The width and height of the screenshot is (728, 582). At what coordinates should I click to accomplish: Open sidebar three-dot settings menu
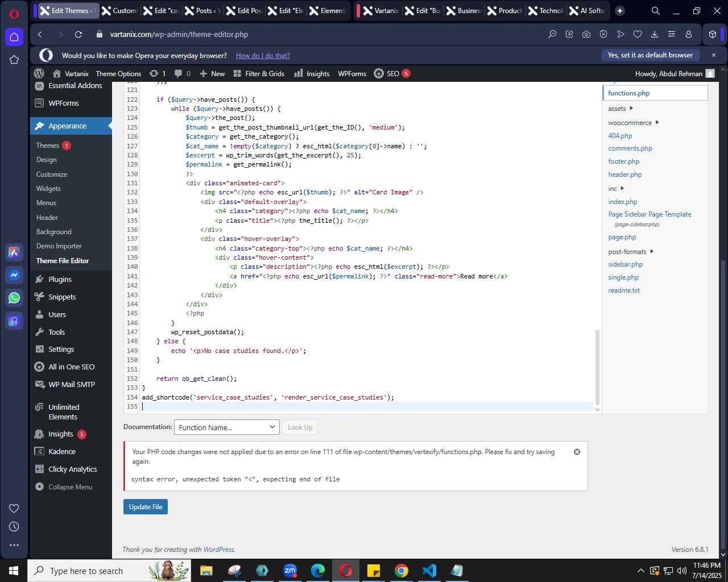pos(14,545)
